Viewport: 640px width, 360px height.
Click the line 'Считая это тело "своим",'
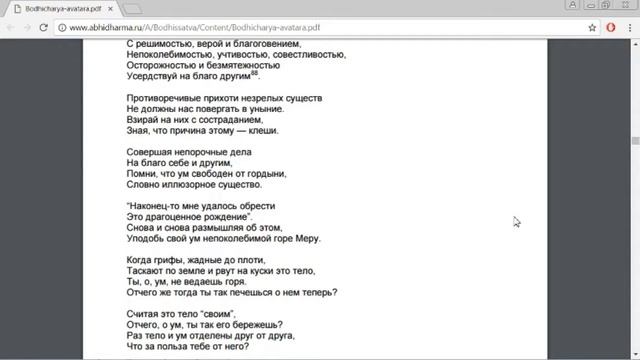181,314
